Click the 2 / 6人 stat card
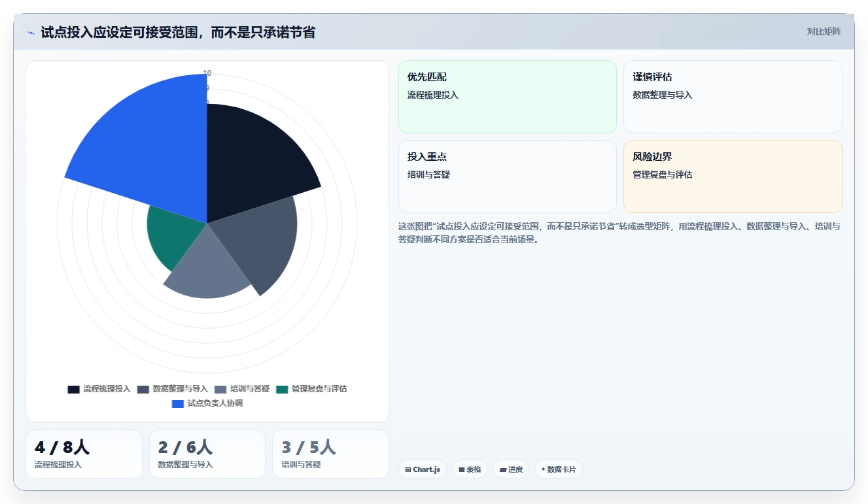868x504 pixels. click(207, 454)
